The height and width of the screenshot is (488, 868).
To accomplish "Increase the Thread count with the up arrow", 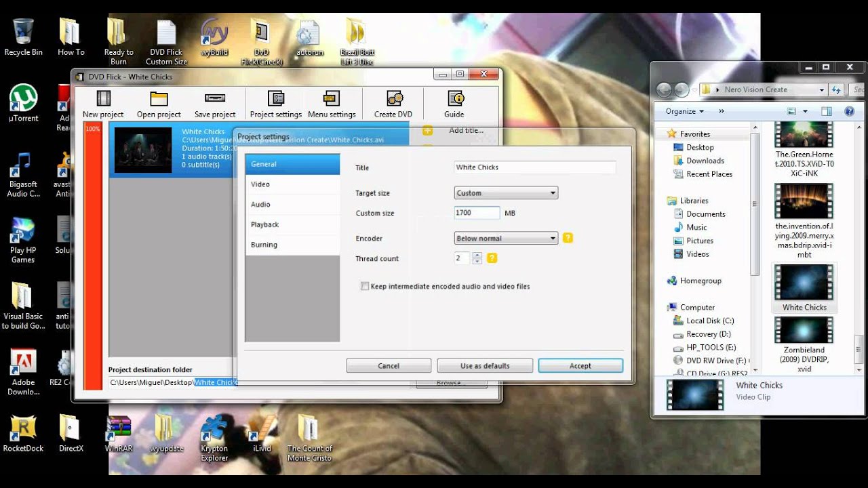I will tap(477, 256).
